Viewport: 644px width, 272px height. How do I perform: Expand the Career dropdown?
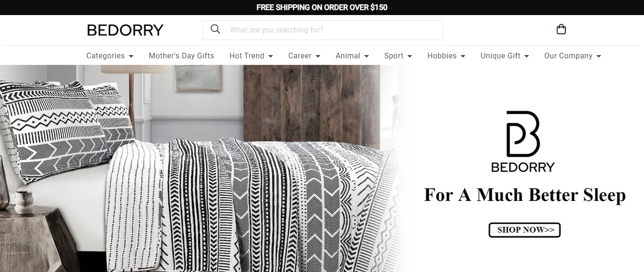(305, 56)
